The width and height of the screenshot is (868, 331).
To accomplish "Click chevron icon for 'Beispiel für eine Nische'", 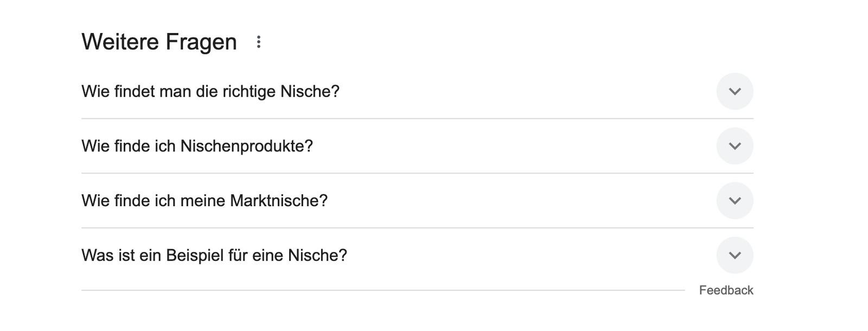I will click(735, 255).
